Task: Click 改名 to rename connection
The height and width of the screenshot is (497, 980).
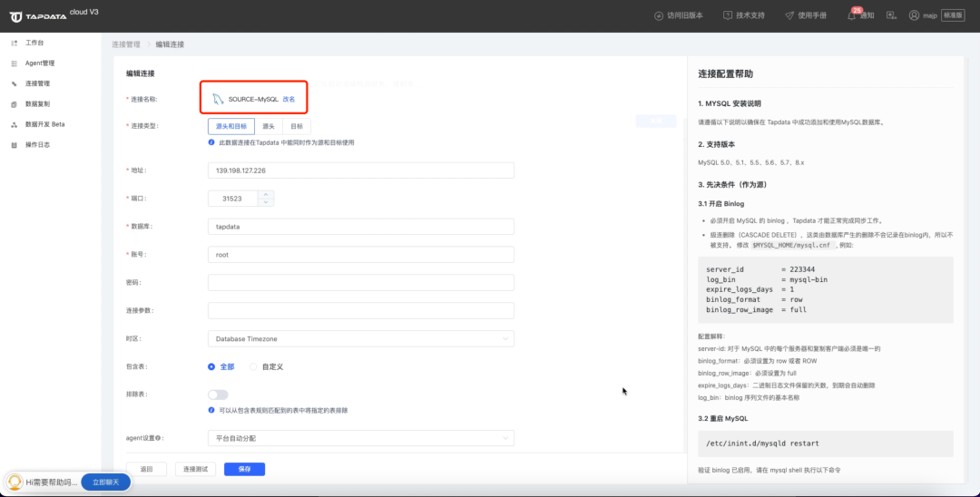Action: pos(289,99)
